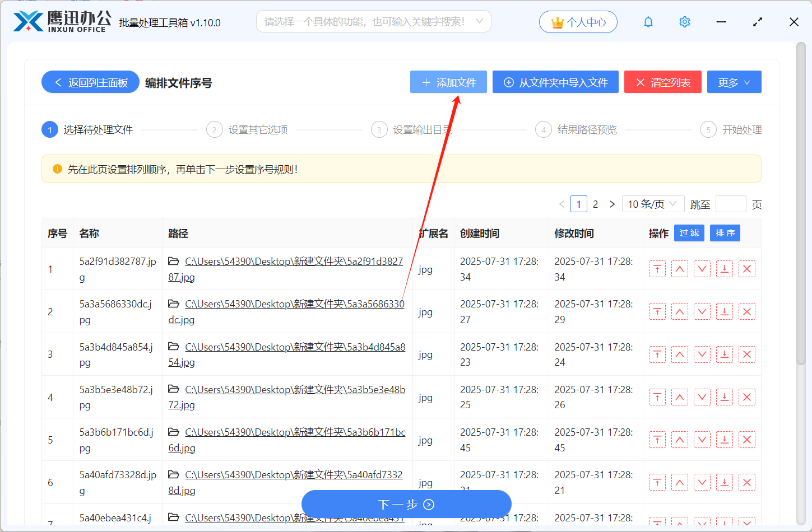This screenshot has height=532, width=812.
Task: Move 5a3b6b171bc6d.jpg row to top
Action: tap(657, 440)
